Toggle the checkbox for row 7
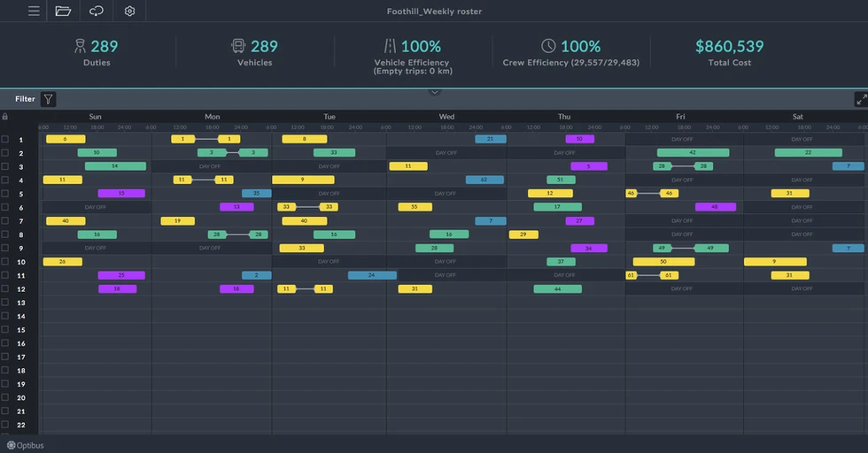868x453 pixels. [x=5, y=220]
